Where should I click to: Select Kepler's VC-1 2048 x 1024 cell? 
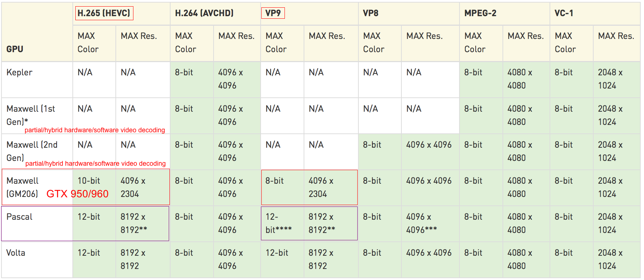pyautogui.click(x=610, y=79)
